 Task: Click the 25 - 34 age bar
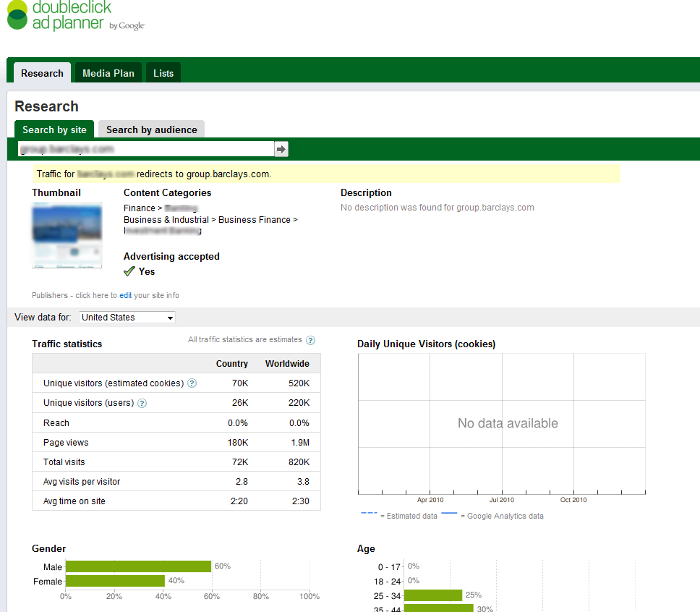(432, 595)
